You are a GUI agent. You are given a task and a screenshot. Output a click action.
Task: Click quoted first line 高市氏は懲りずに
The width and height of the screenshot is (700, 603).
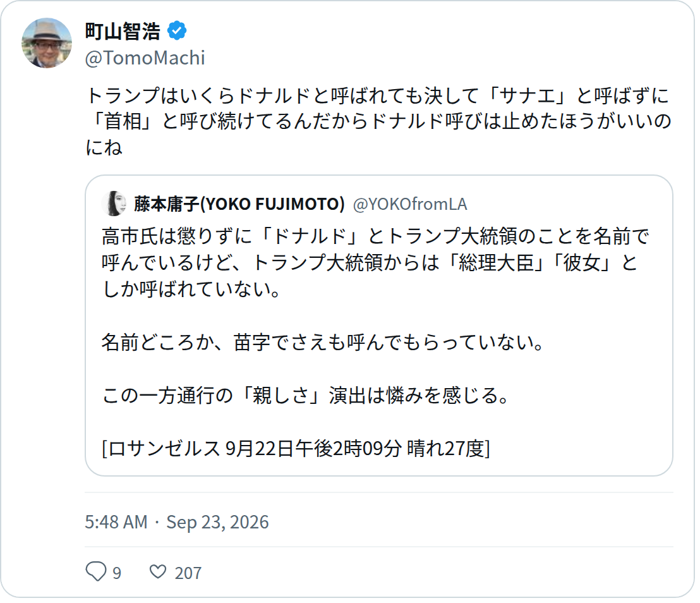tap(375, 236)
